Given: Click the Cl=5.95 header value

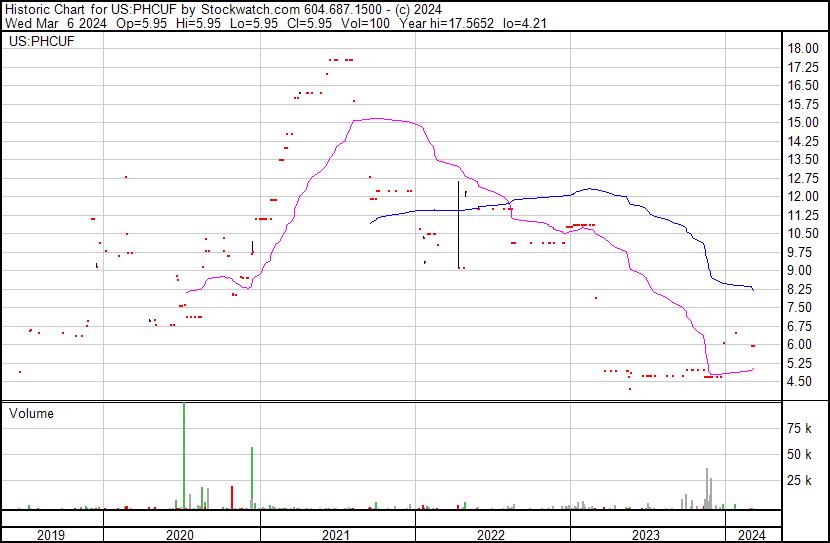Looking at the screenshot, I should coord(309,23).
